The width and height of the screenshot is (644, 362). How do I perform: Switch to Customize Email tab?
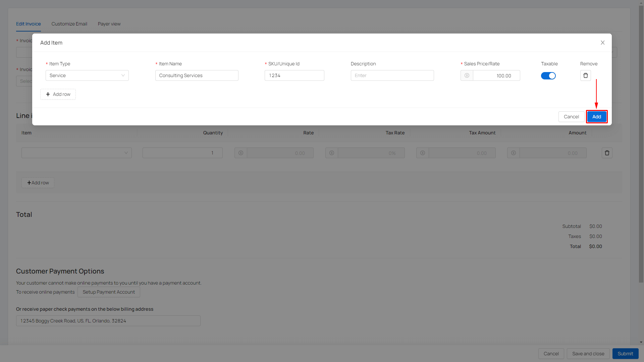[69, 24]
